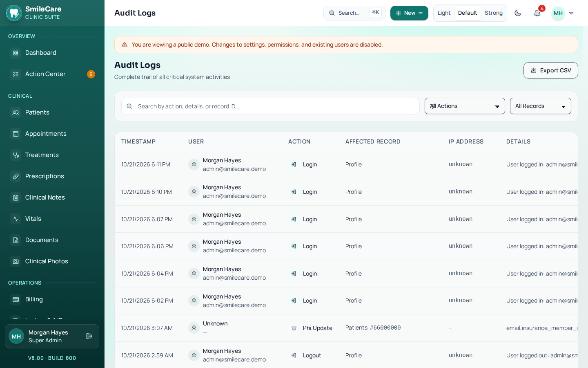Open Treatments in sidebar
This screenshot has height=368, width=588.
coord(52,155)
